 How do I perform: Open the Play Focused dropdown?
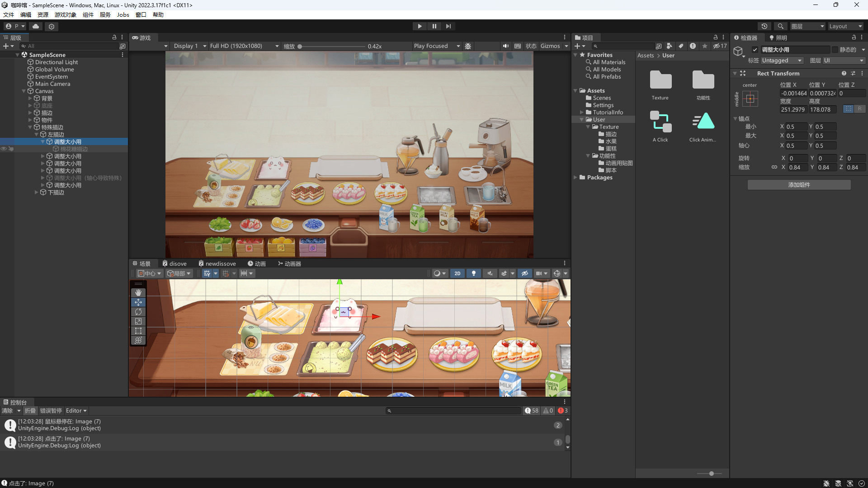point(436,46)
